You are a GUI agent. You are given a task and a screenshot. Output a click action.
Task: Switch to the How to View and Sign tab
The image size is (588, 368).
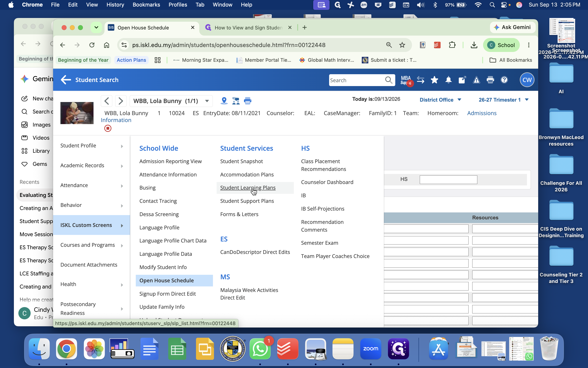coord(248,28)
